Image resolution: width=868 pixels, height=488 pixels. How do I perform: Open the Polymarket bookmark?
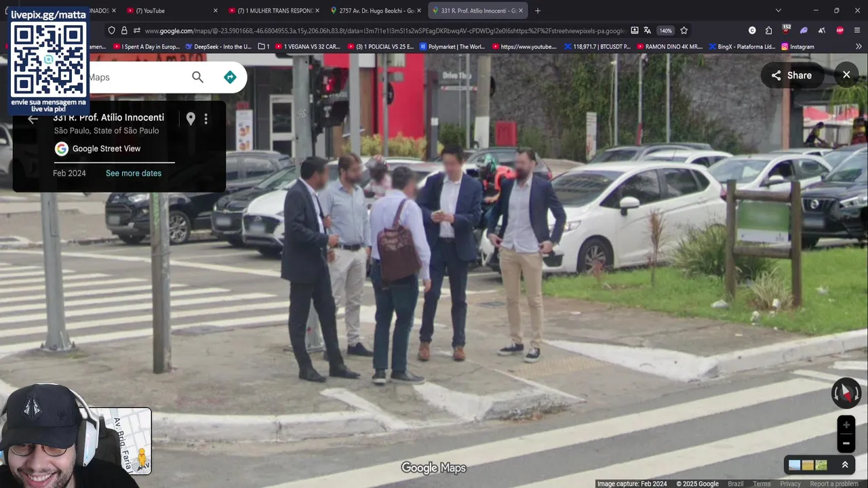452,47
